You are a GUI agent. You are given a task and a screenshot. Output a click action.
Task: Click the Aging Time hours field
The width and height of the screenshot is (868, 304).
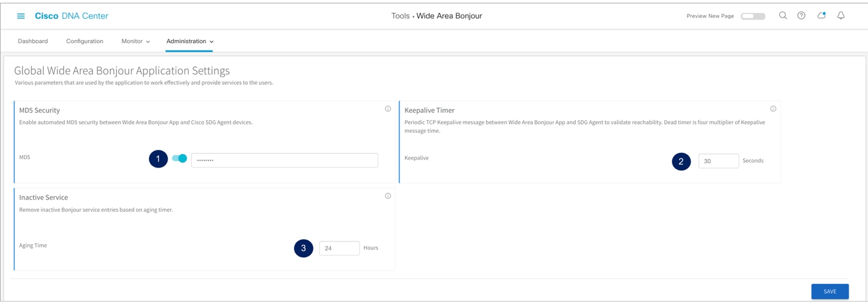point(339,248)
